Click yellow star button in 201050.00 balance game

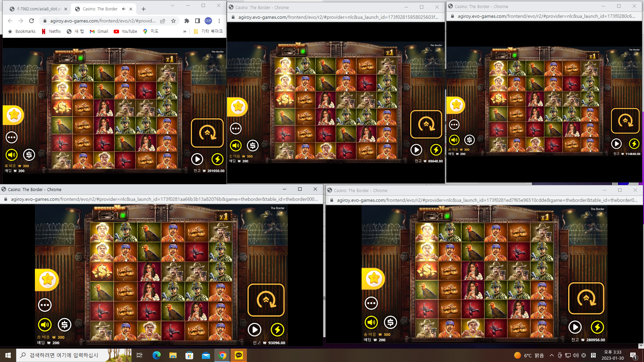click(14, 115)
